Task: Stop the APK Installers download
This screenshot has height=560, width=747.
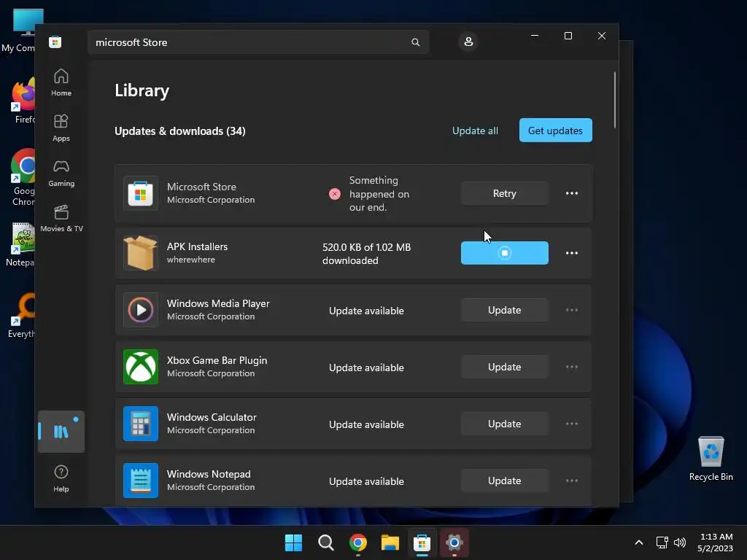Action: 505,253
